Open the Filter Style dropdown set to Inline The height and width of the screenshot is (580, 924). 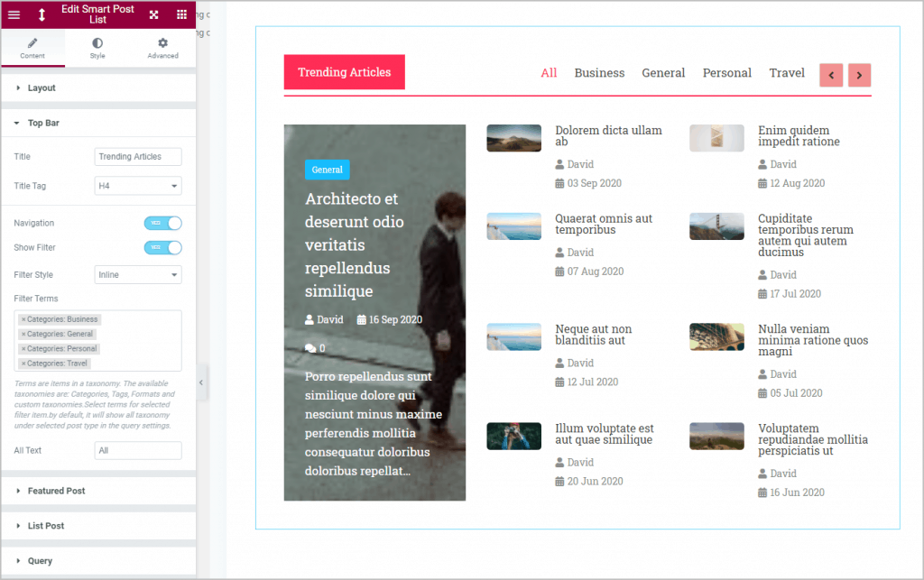[137, 274]
